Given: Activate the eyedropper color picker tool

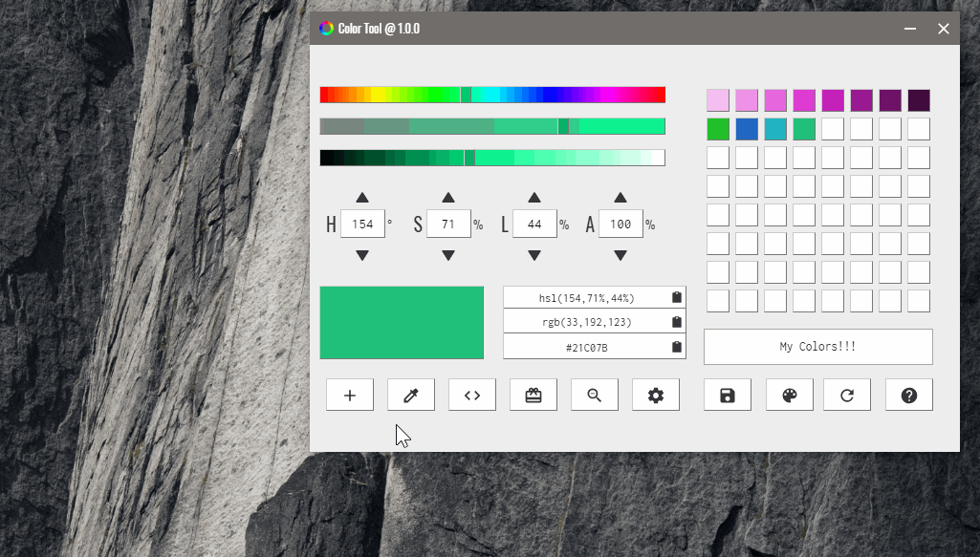Looking at the screenshot, I should point(411,395).
